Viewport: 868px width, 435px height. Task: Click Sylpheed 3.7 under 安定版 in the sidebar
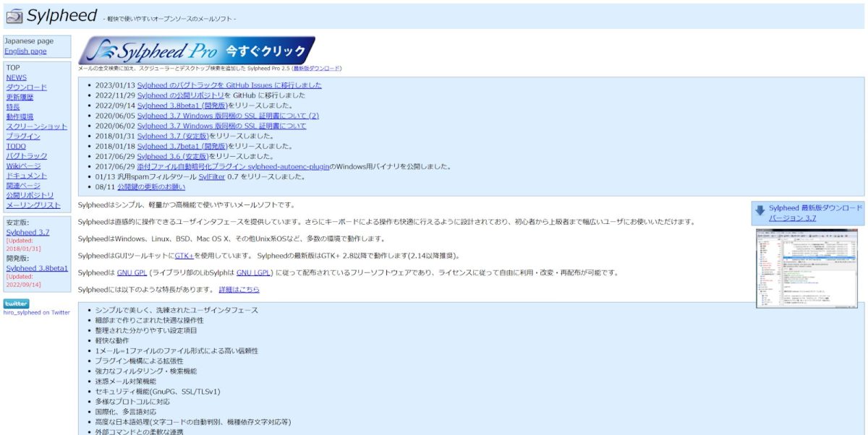(x=27, y=232)
